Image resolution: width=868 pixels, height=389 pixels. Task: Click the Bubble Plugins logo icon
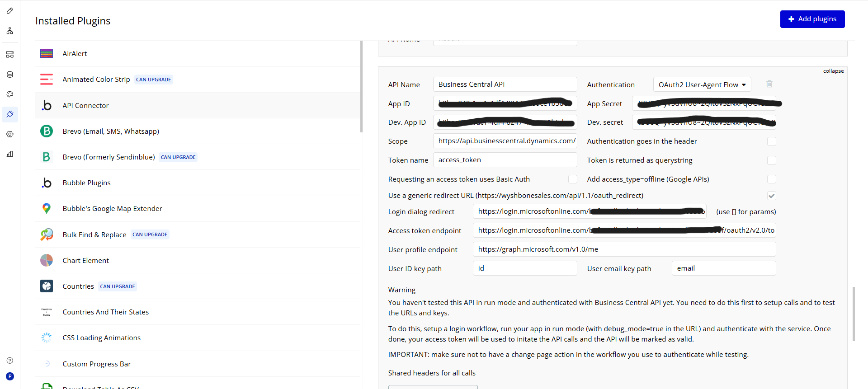47,183
